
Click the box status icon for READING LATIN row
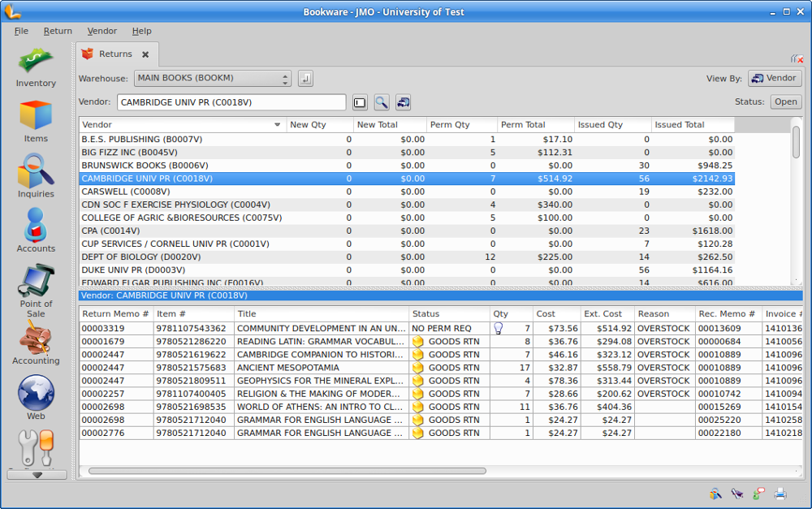pyautogui.click(x=418, y=342)
